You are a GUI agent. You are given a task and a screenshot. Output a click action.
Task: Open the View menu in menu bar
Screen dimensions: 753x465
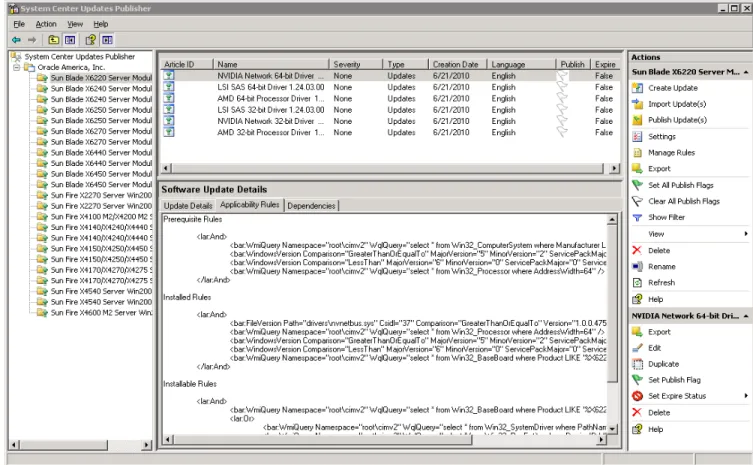point(75,24)
